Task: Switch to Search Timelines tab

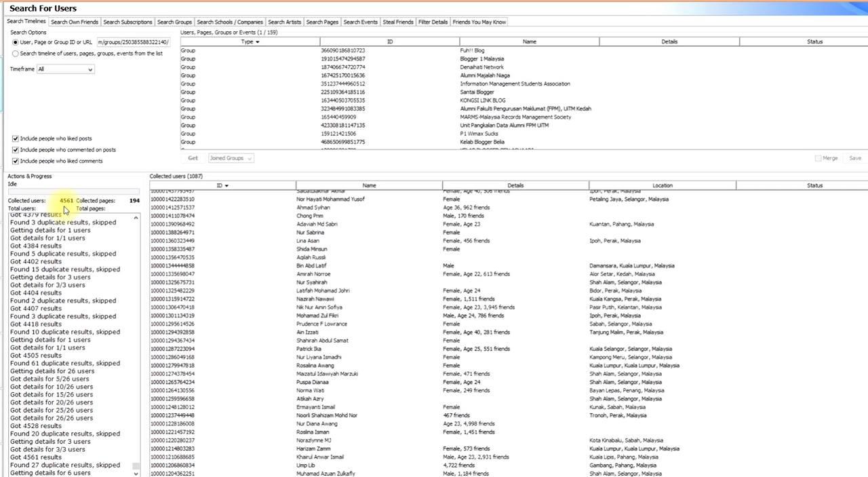Action: point(26,22)
